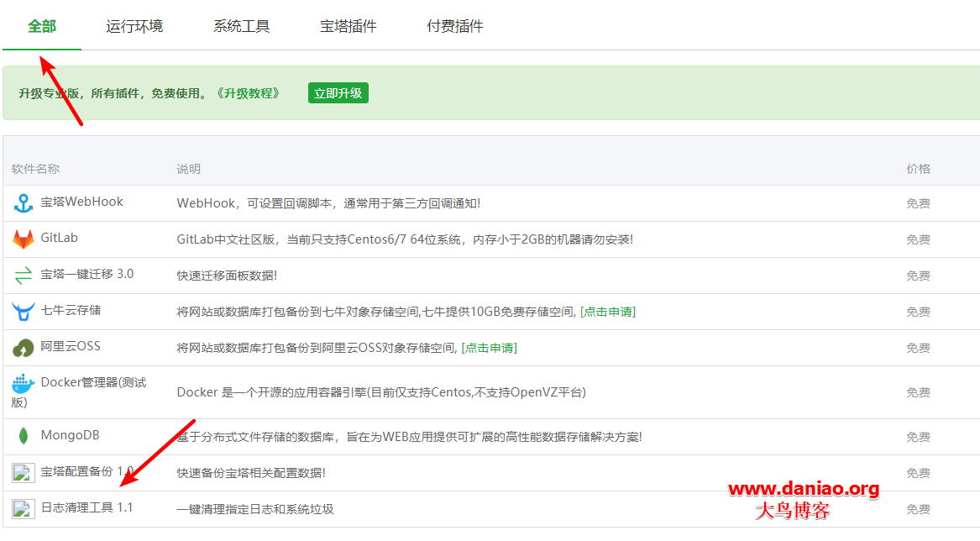Screen dimensions: 980x541
Task: Go to the 宝塔插件 tab
Action: (349, 26)
